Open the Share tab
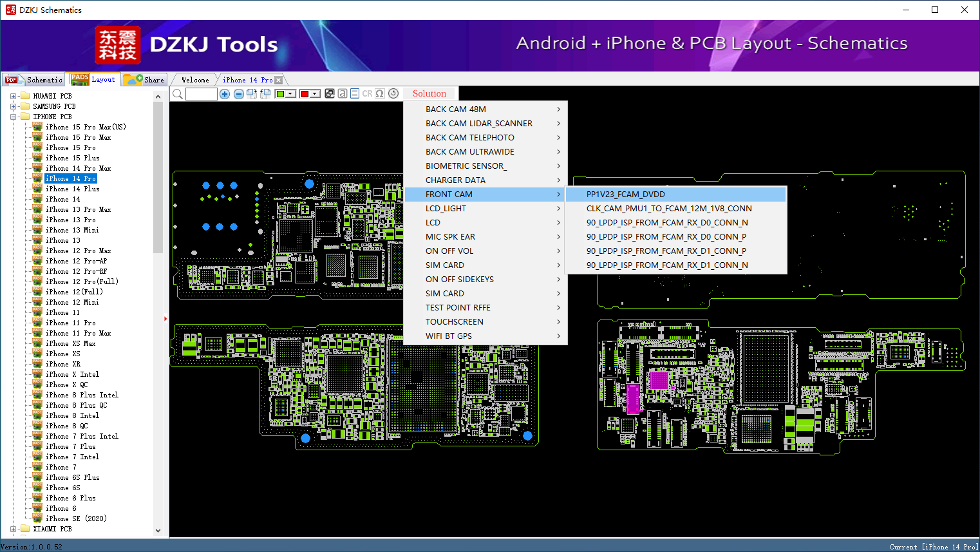 (144, 80)
